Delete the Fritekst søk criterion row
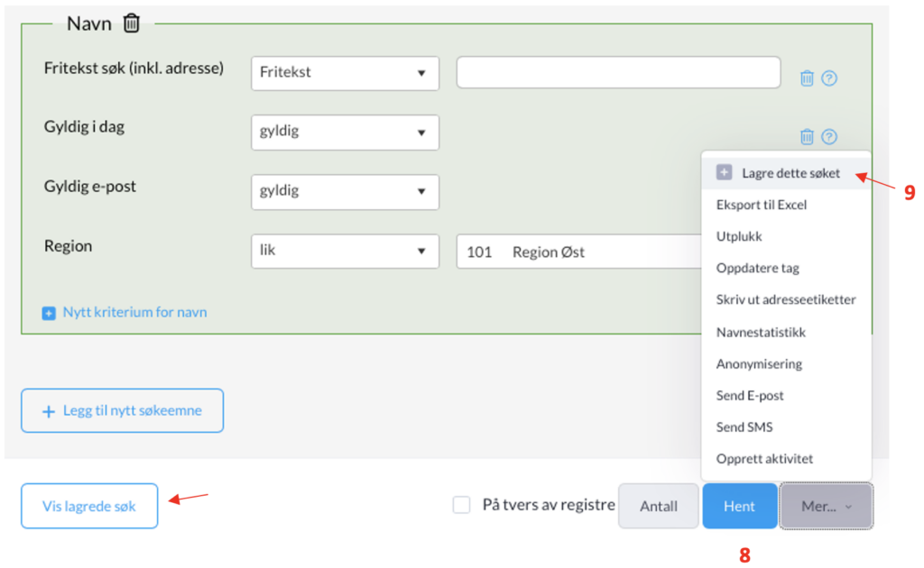The width and height of the screenshot is (924, 568). [x=807, y=78]
